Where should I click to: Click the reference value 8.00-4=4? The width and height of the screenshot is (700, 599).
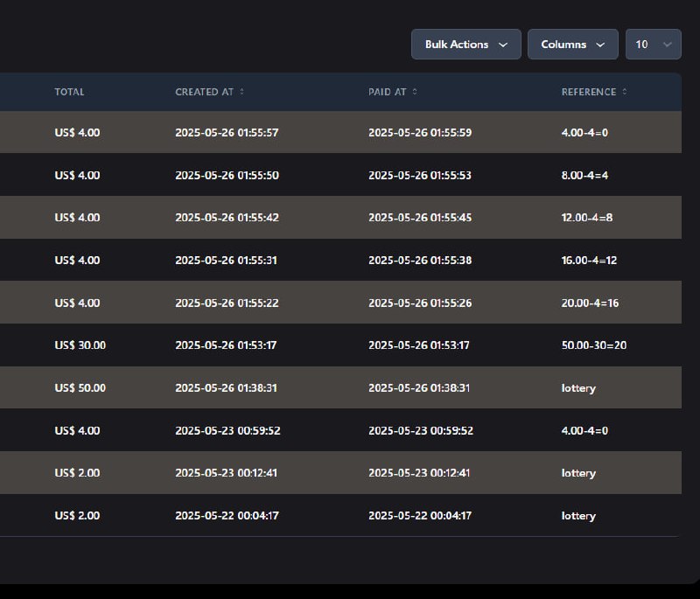[584, 176]
